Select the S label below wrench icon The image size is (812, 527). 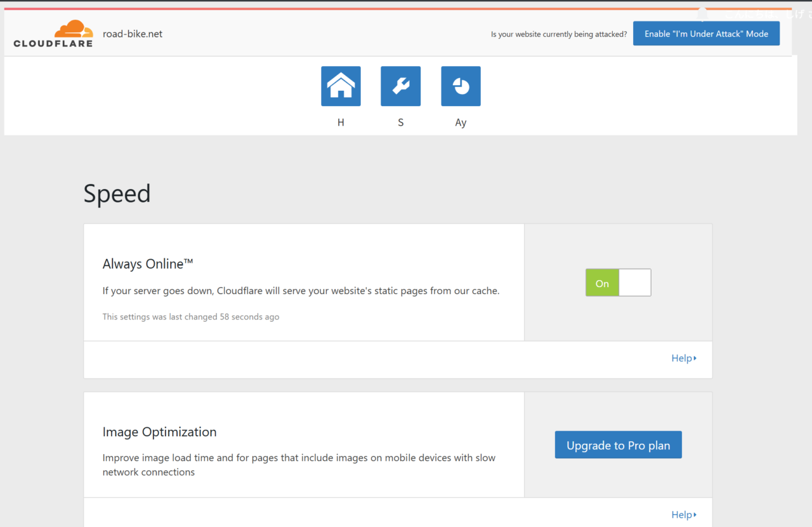400,123
